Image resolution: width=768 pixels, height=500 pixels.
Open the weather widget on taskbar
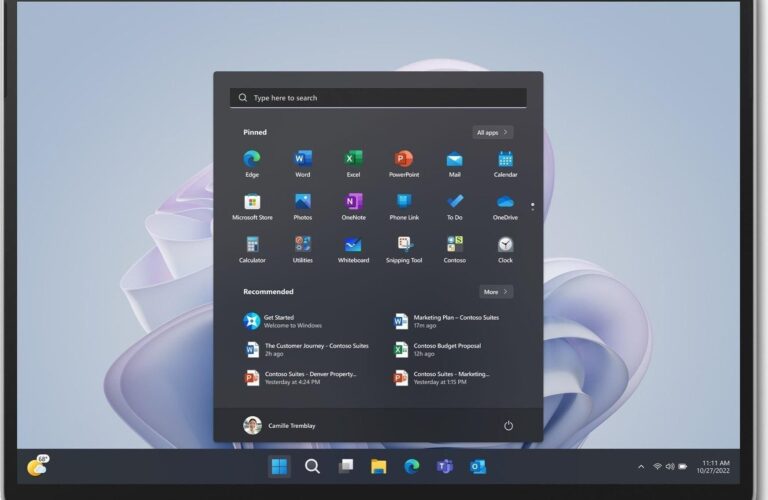click(38, 466)
